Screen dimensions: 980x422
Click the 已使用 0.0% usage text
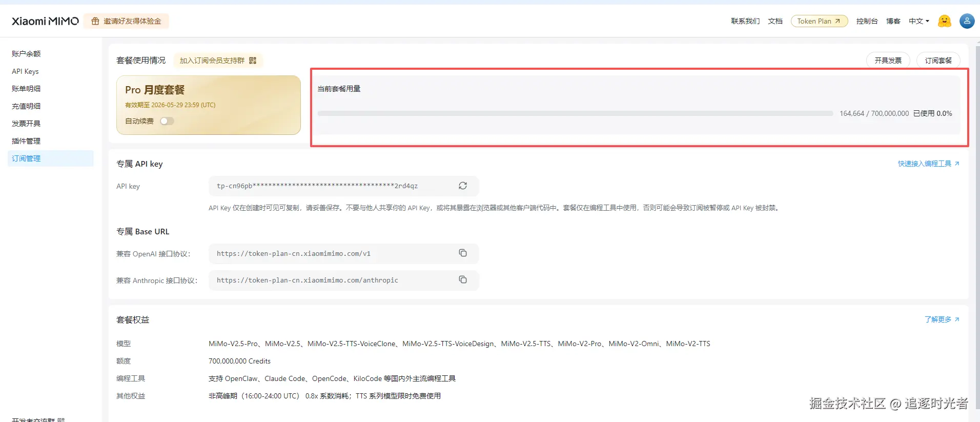coord(932,113)
